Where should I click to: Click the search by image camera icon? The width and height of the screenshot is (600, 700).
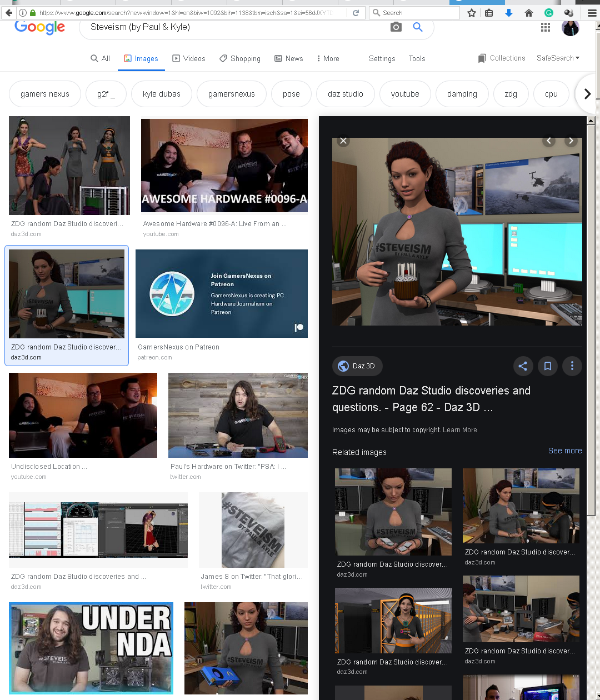click(x=396, y=27)
